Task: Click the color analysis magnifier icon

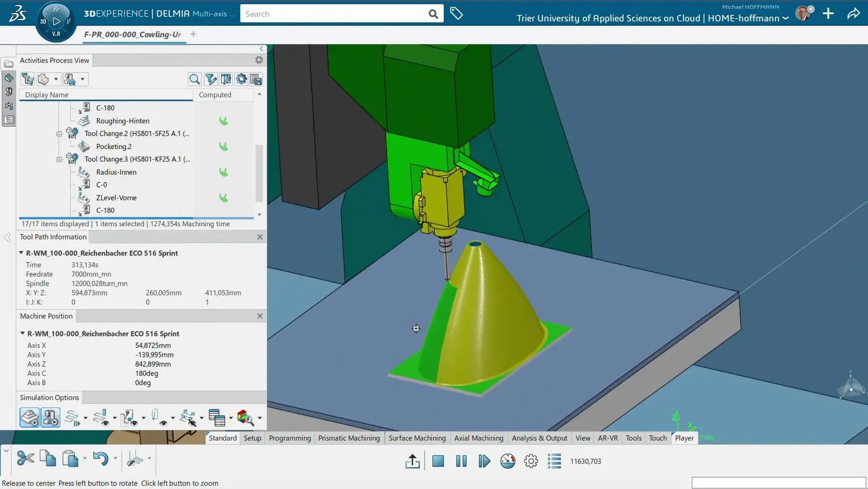Action: 245,417
